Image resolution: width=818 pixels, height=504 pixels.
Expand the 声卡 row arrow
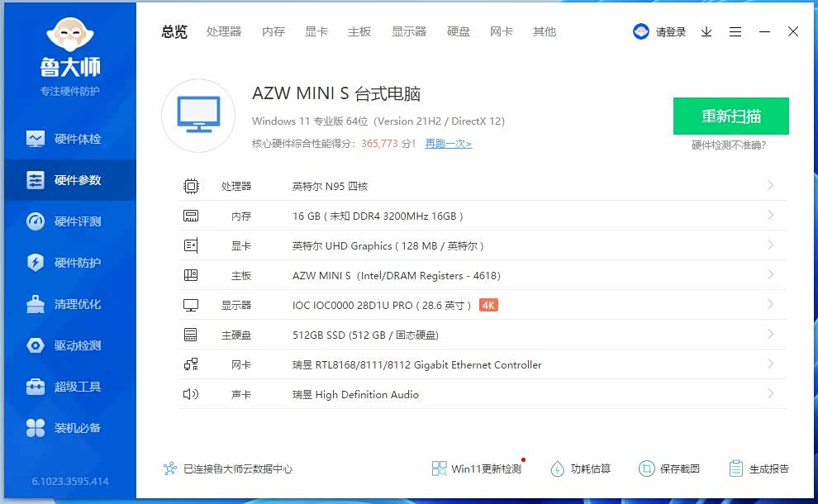(770, 394)
